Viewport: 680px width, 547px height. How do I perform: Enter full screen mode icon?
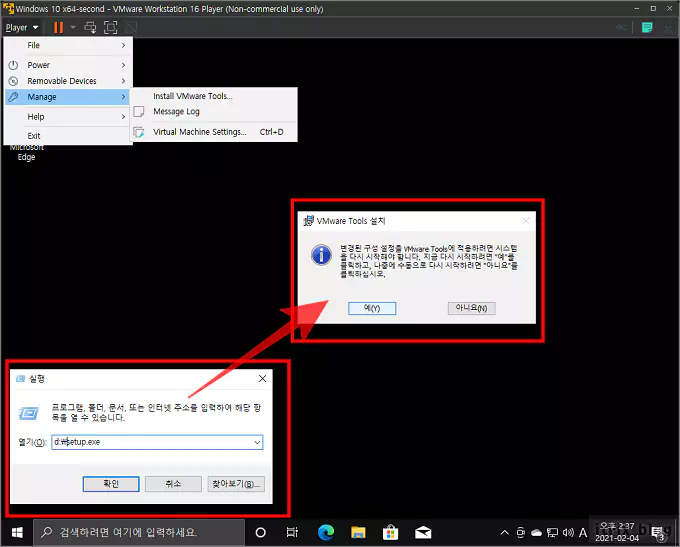(111, 28)
